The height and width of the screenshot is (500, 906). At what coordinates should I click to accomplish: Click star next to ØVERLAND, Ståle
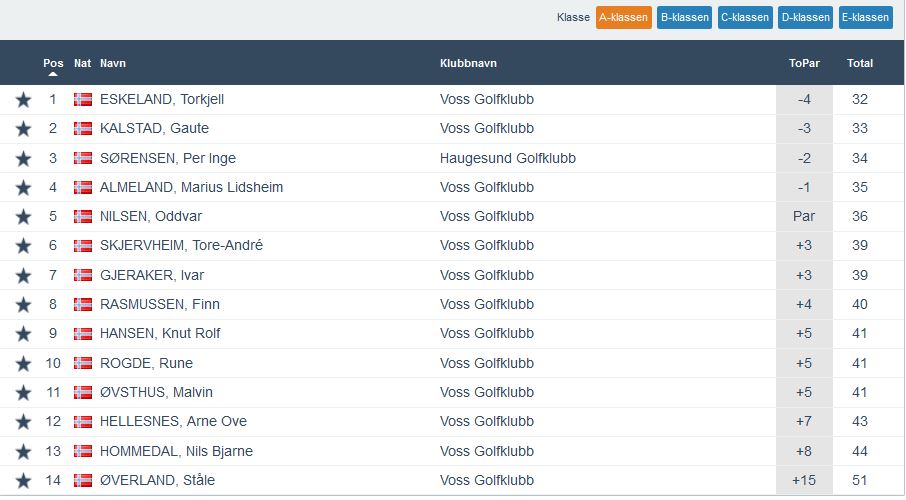click(x=23, y=480)
